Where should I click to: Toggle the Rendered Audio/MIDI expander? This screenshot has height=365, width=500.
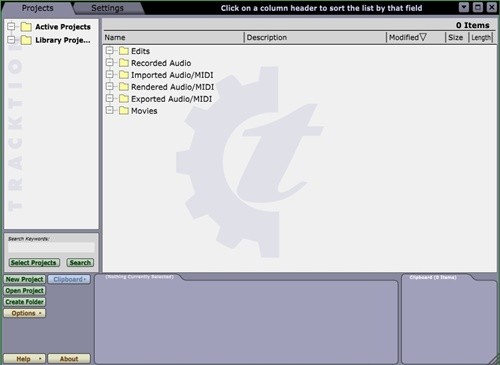coord(110,86)
